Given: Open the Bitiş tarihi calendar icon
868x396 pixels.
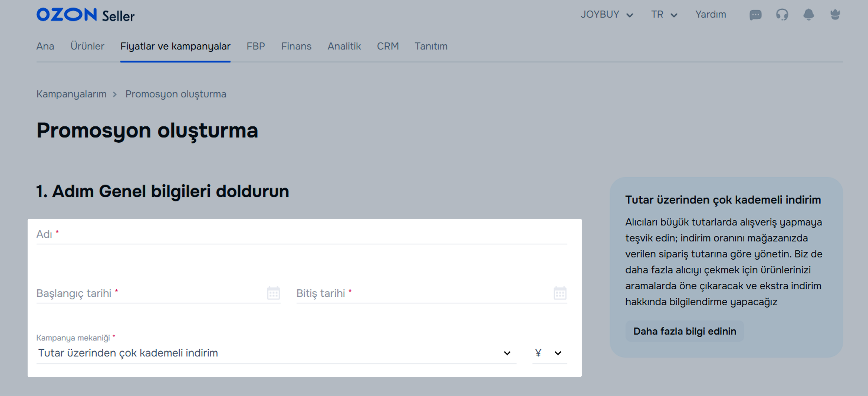Looking at the screenshot, I should pyautogui.click(x=560, y=293).
